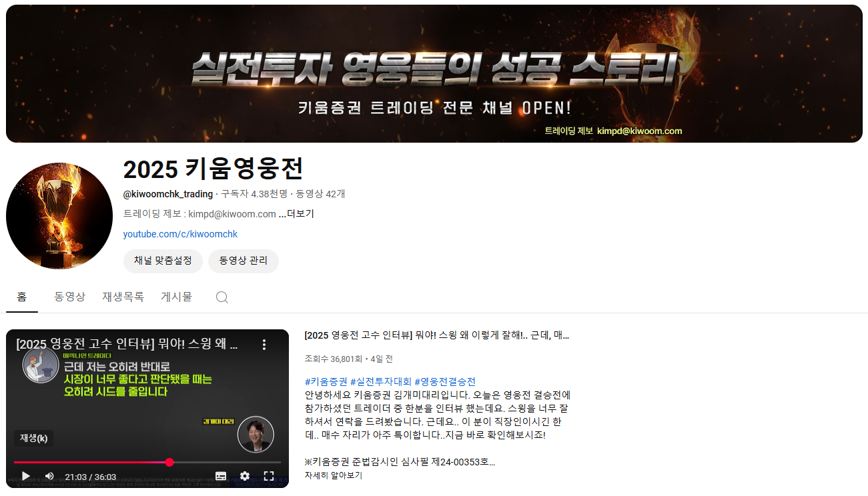Click the channel profile picture
This screenshot has height=496, width=868.
(59, 215)
